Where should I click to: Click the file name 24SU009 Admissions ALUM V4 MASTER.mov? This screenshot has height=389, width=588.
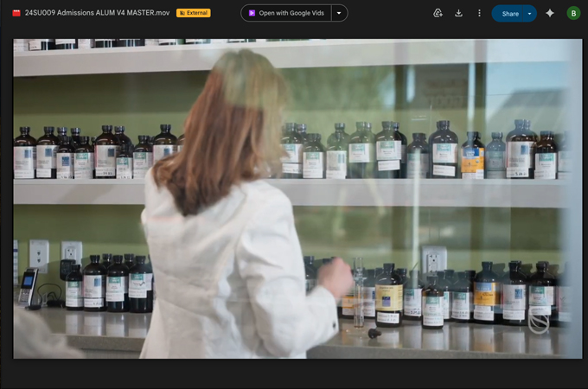[97, 13]
